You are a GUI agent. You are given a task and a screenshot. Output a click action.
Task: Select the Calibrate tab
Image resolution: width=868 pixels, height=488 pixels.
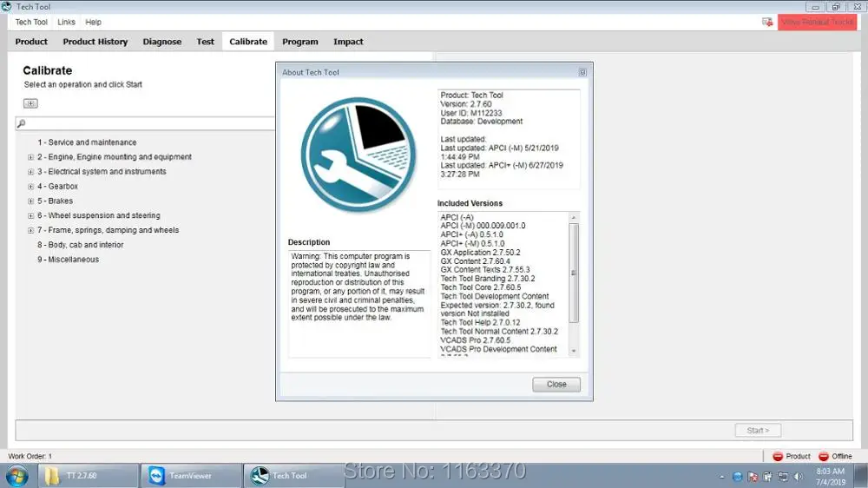(248, 42)
